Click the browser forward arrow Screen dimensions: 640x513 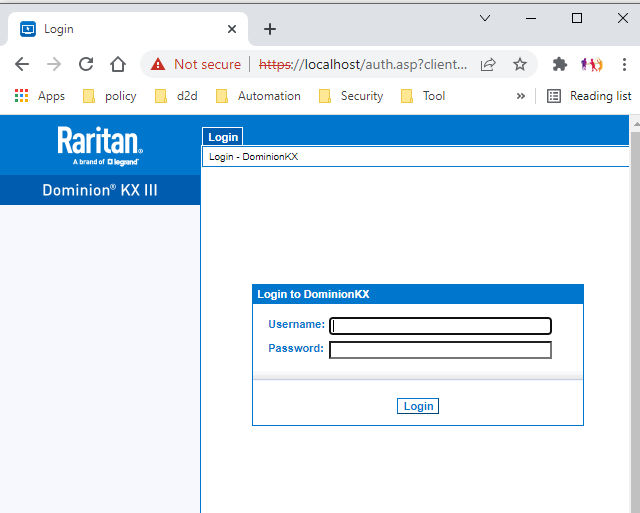click(54, 64)
